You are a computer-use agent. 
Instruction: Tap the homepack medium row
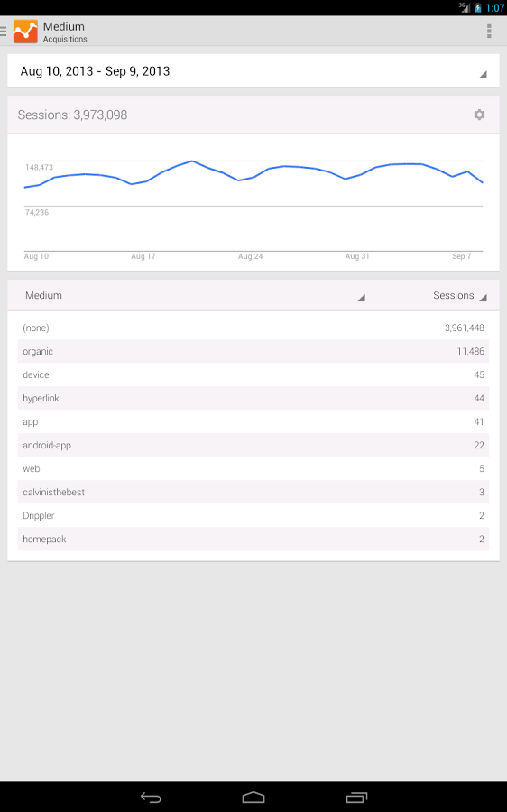[x=253, y=540]
